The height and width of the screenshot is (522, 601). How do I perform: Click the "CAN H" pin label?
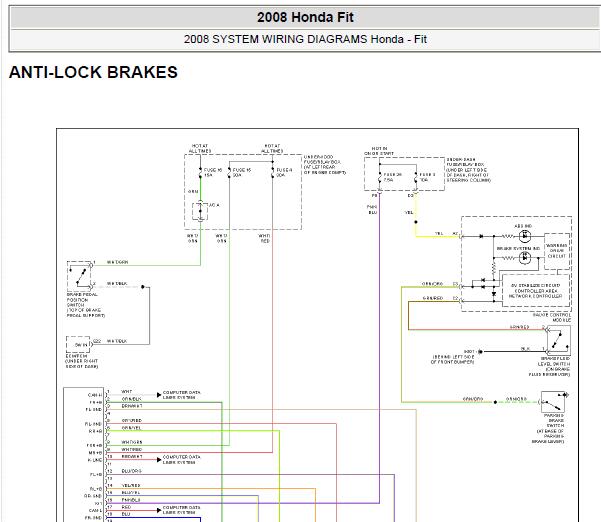pos(95,395)
